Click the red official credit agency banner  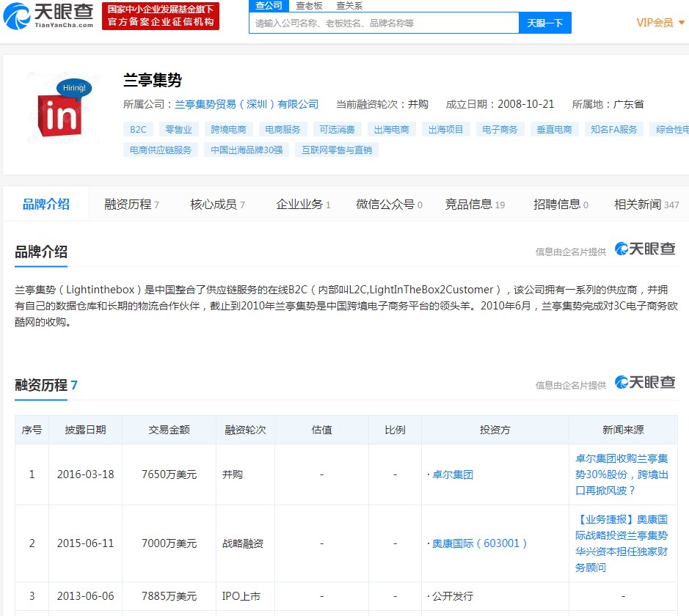coord(161,16)
